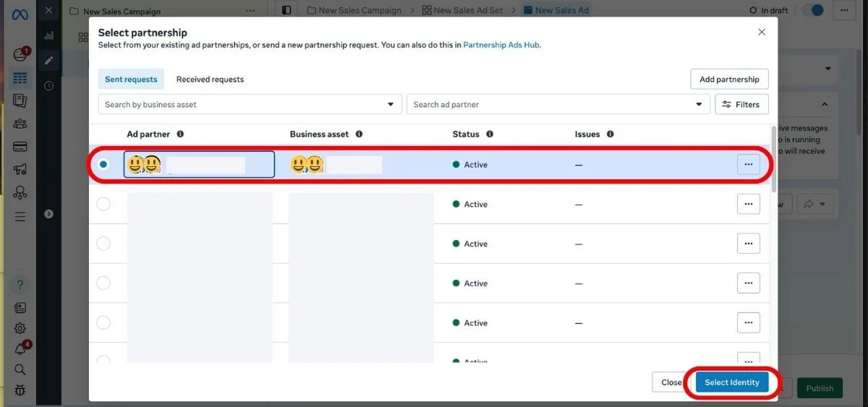Go to New Sales Campaign breadcrumb
The width and height of the screenshot is (868, 407).
click(354, 10)
